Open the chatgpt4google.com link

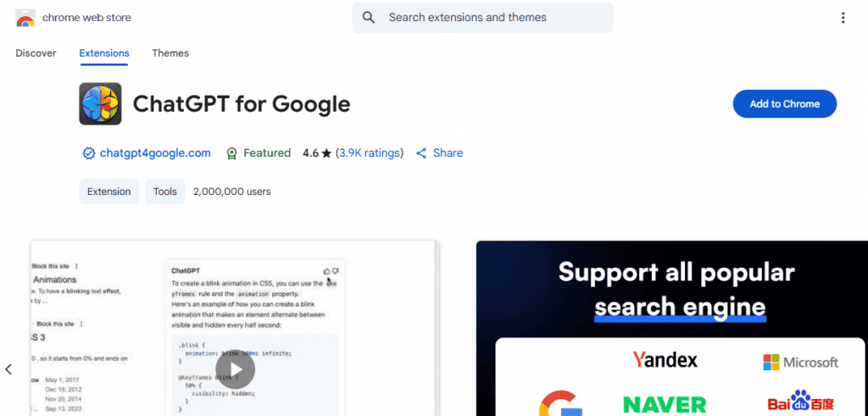155,153
